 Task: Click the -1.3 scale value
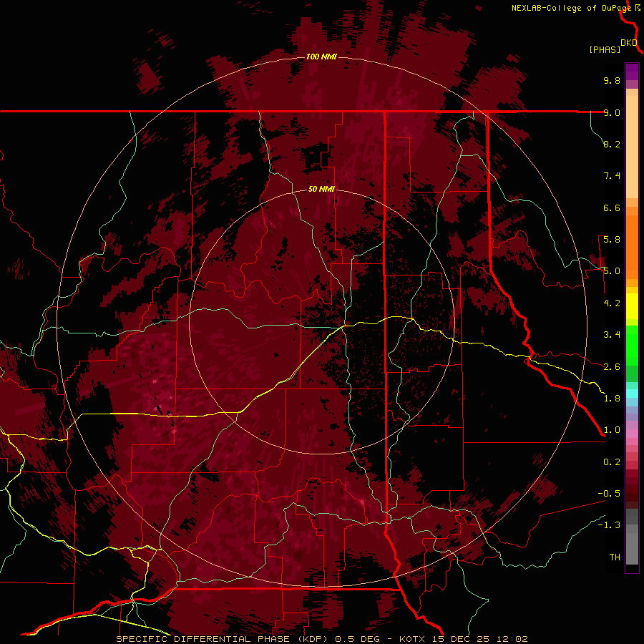[609, 525]
